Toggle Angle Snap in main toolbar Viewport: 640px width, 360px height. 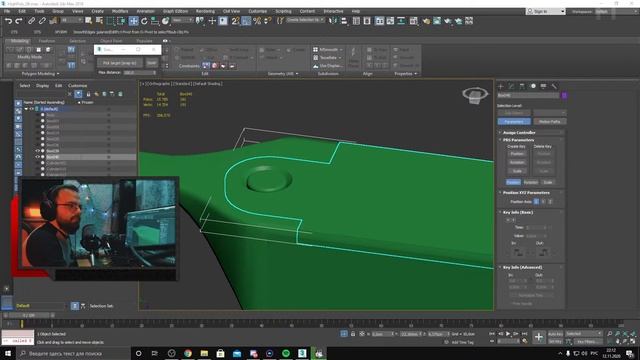point(246,21)
